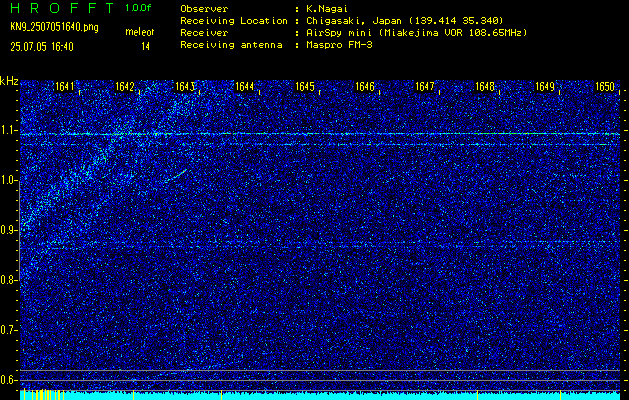Click the cyan signal level bar at bottom
Image resolution: width=629 pixels, height=400 pixels.
[x=320, y=396]
